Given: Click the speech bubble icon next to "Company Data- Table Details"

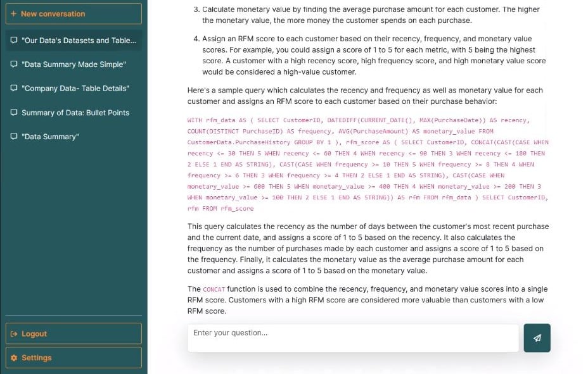Looking at the screenshot, I should pyautogui.click(x=13, y=88).
